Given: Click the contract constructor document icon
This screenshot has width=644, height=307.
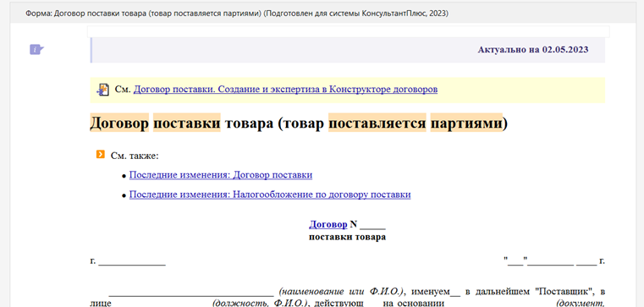Looking at the screenshot, I should point(102,90).
